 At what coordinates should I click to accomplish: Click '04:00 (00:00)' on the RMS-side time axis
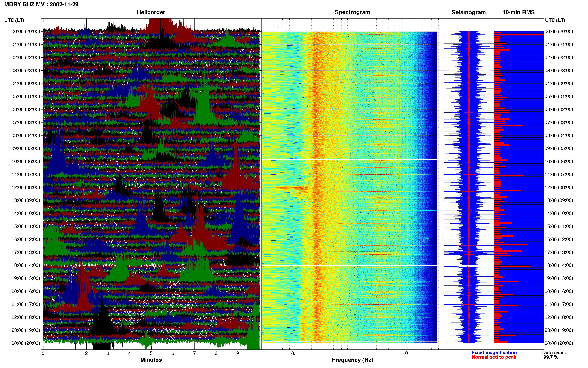click(559, 83)
